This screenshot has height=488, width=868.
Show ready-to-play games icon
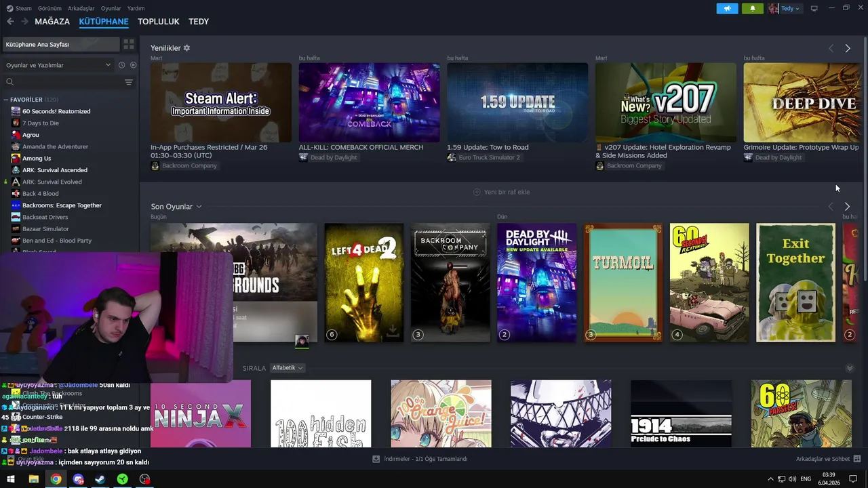[x=133, y=65]
